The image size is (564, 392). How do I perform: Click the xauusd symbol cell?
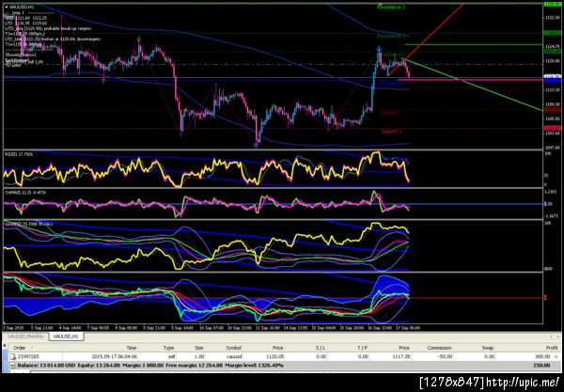click(234, 357)
